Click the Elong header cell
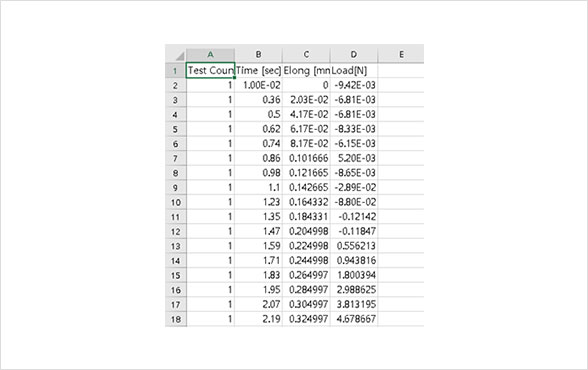The width and height of the screenshot is (588, 370). point(306,70)
